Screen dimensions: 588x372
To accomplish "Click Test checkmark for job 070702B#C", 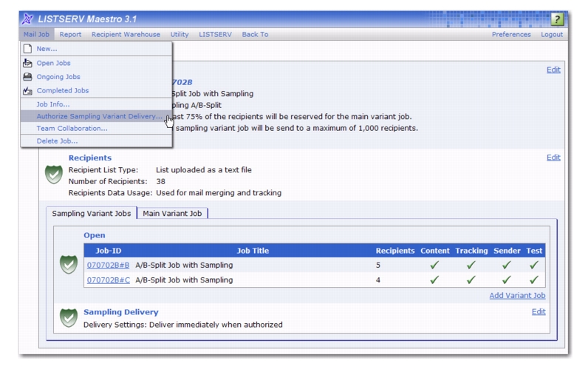I will pyautogui.click(x=534, y=280).
